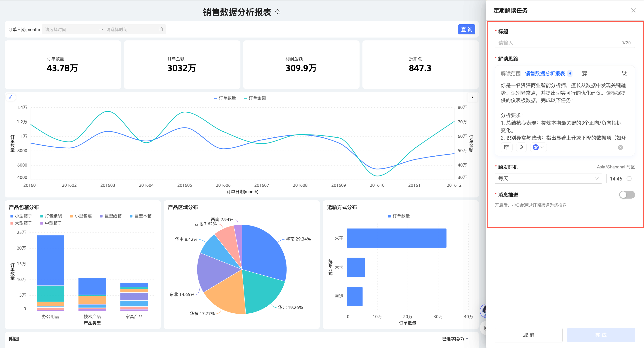Click the 办公用品 stacked bar
The image size is (644, 348).
pyautogui.click(x=51, y=273)
